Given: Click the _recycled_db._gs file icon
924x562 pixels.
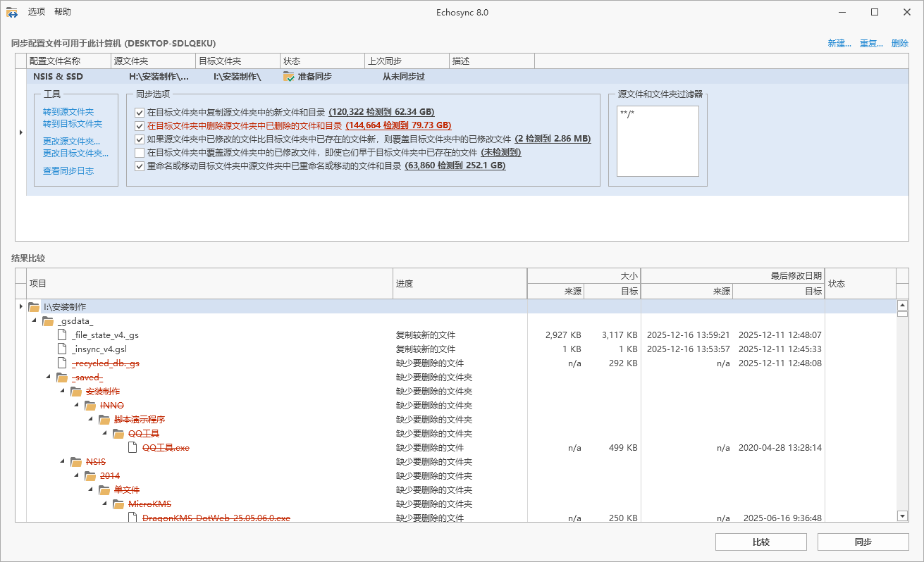Looking at the screenshot, I should point(61,363).
